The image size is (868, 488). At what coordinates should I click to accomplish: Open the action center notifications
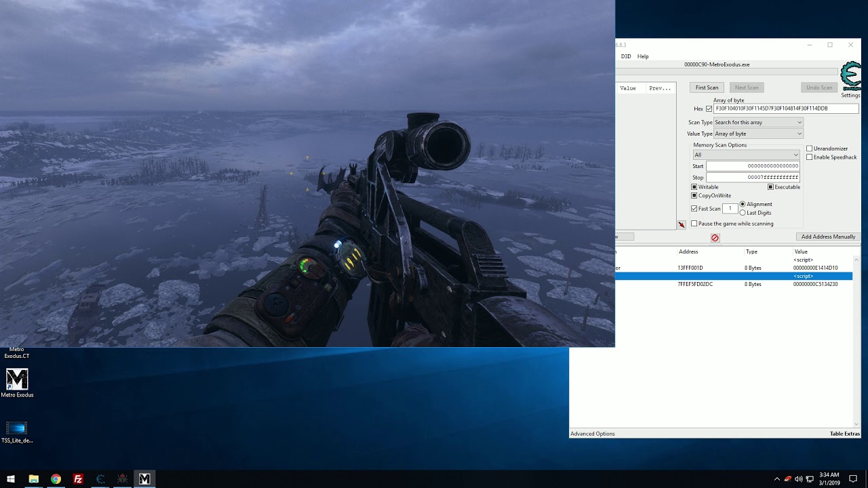[853, 479]
